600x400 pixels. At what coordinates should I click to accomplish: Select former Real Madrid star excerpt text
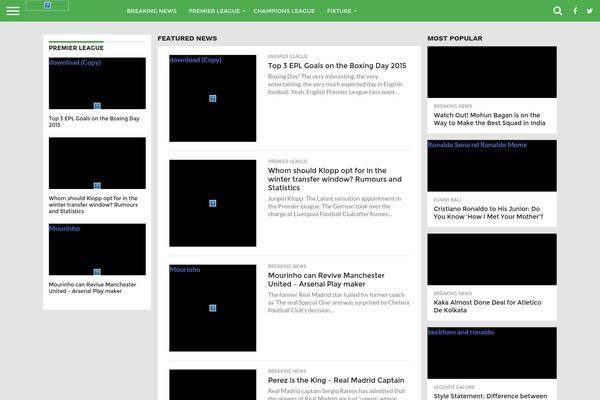(338, 302)
